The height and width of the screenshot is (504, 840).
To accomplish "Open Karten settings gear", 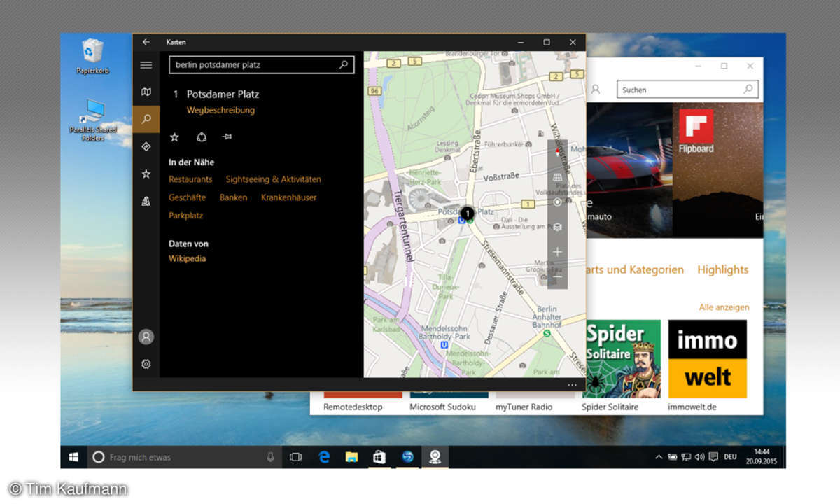I will pos(146,364).
